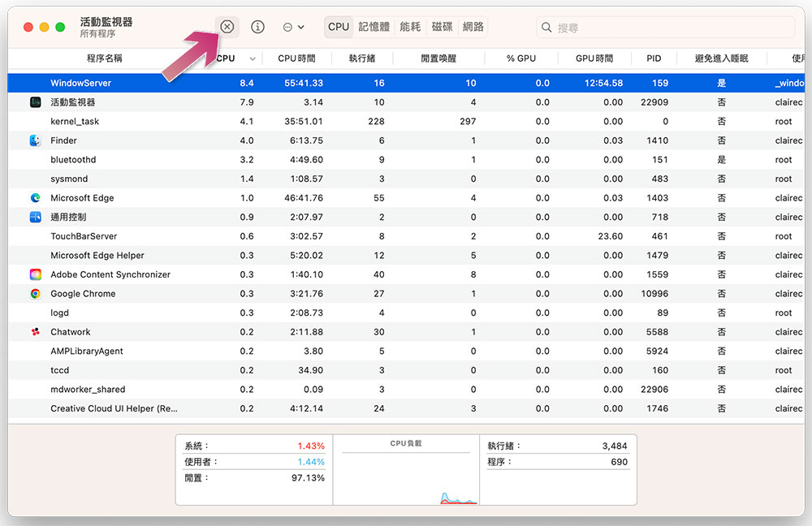812x526 pixels.
Task: Click the Chatwork process name
Action: point(71,332)
